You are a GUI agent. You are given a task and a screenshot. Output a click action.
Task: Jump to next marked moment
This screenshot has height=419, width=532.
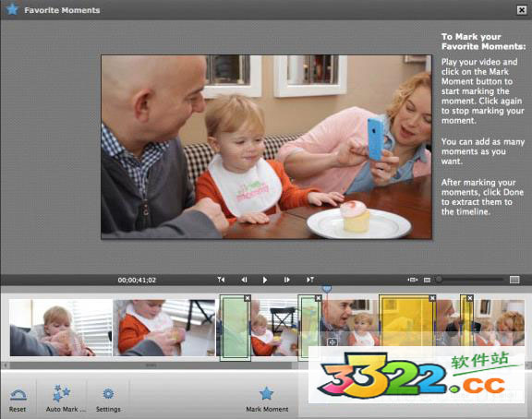click(x=310, y=280)
